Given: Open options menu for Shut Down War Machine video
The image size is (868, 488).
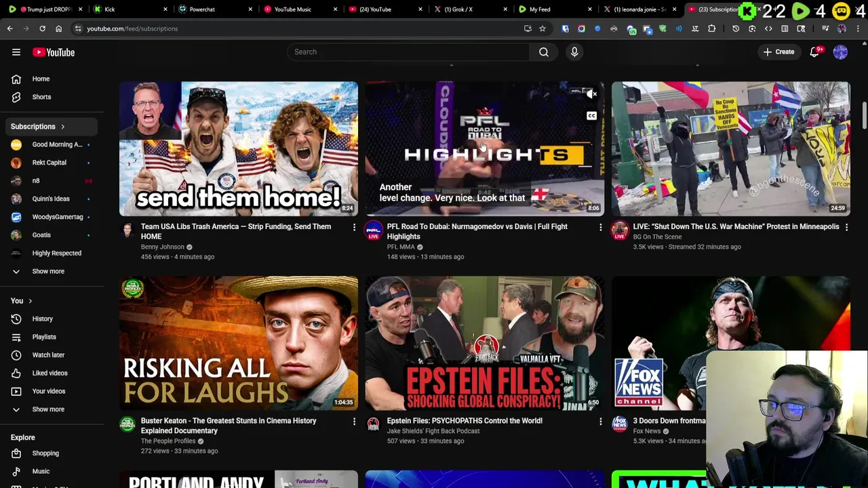Looking at the screenshot, I should tap(846, 227).
